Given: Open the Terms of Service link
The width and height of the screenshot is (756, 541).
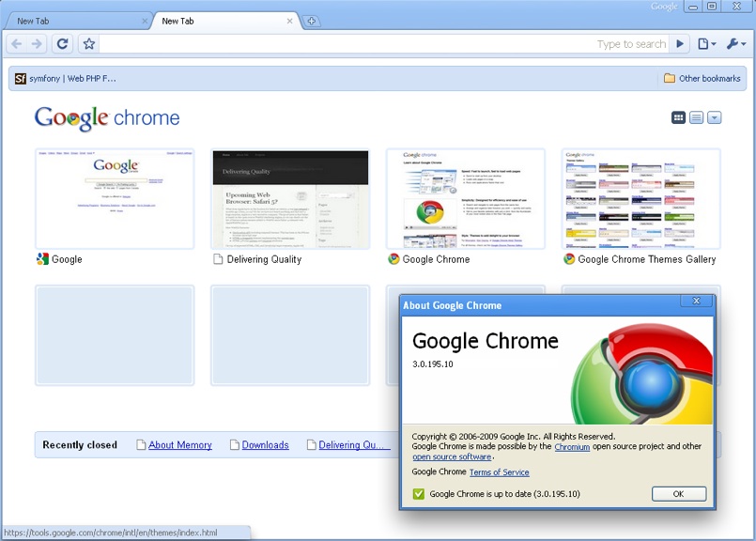Looking at the screenshot, I should tap(499, 472).
